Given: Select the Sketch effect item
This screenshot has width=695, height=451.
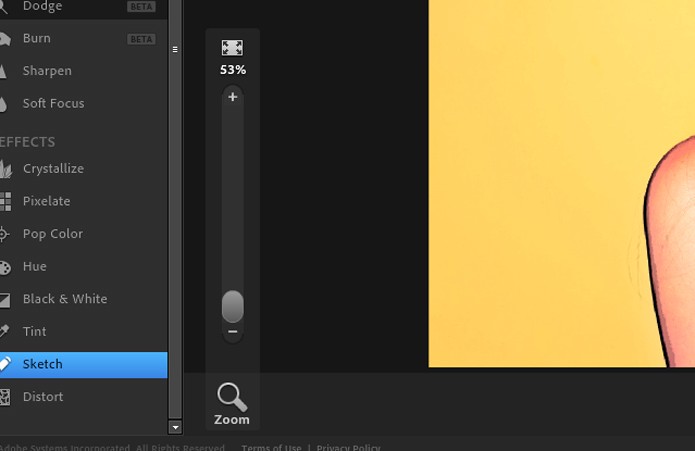Looking at the screenshot, I should (x=84, y=365).
